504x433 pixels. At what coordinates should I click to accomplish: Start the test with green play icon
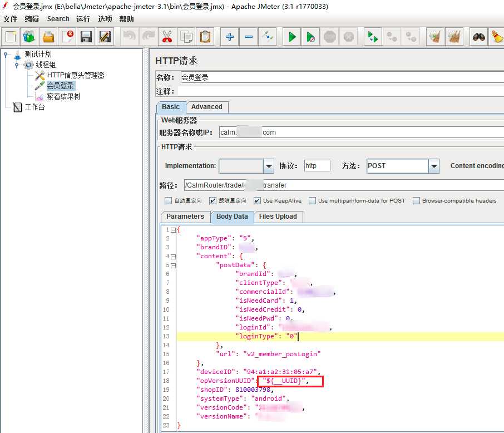(x=292, y=37)
